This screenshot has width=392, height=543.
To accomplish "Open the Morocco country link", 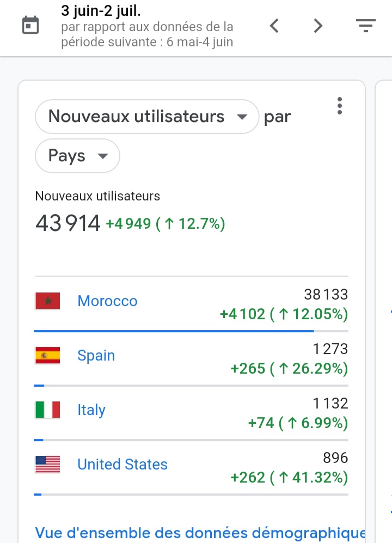I will point(107,301).
